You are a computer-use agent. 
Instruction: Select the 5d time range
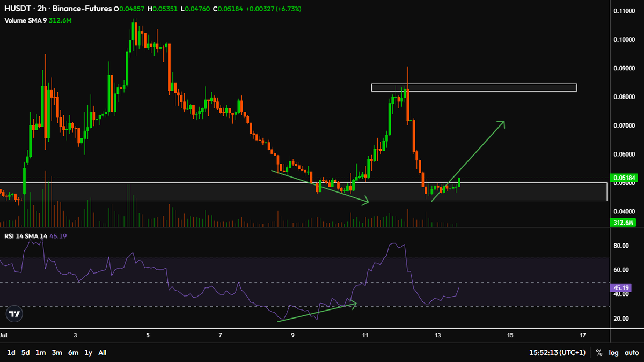pos(26,352)
